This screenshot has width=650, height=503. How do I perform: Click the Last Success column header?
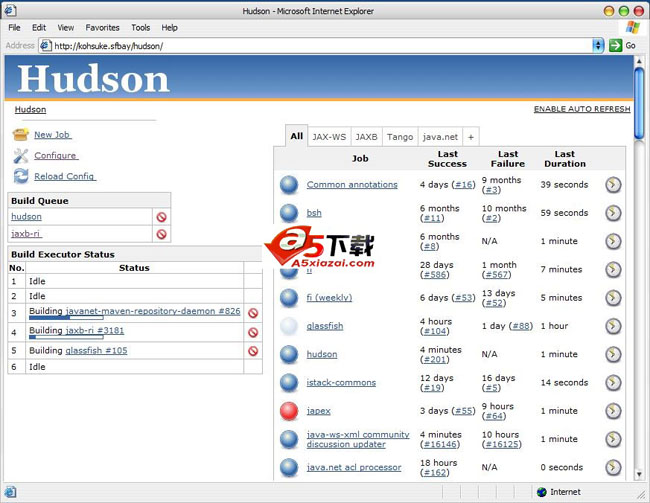[447, 159]
